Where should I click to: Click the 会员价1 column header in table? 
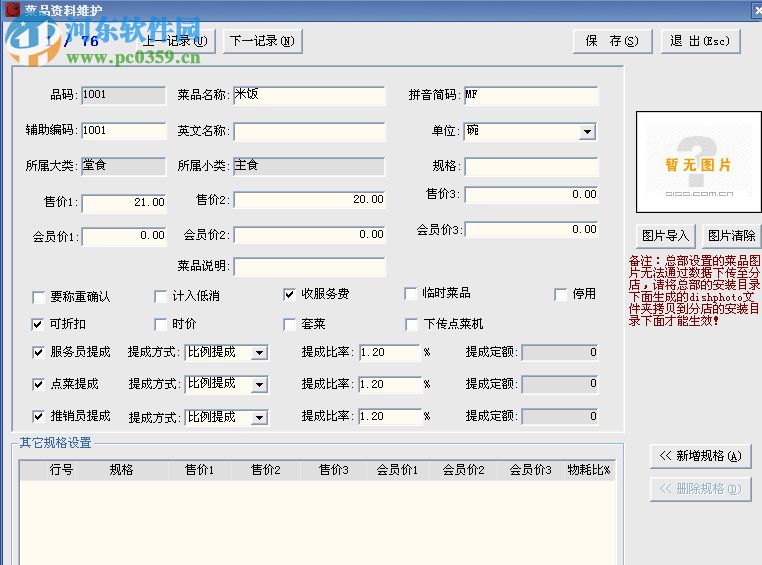[x=398, y=470]
